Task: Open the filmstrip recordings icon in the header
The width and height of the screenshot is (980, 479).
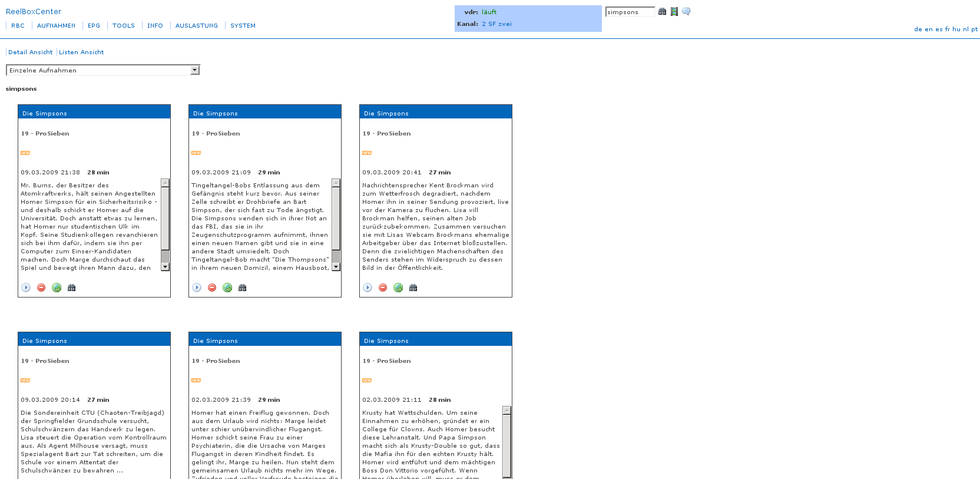Action: [674, 11]
